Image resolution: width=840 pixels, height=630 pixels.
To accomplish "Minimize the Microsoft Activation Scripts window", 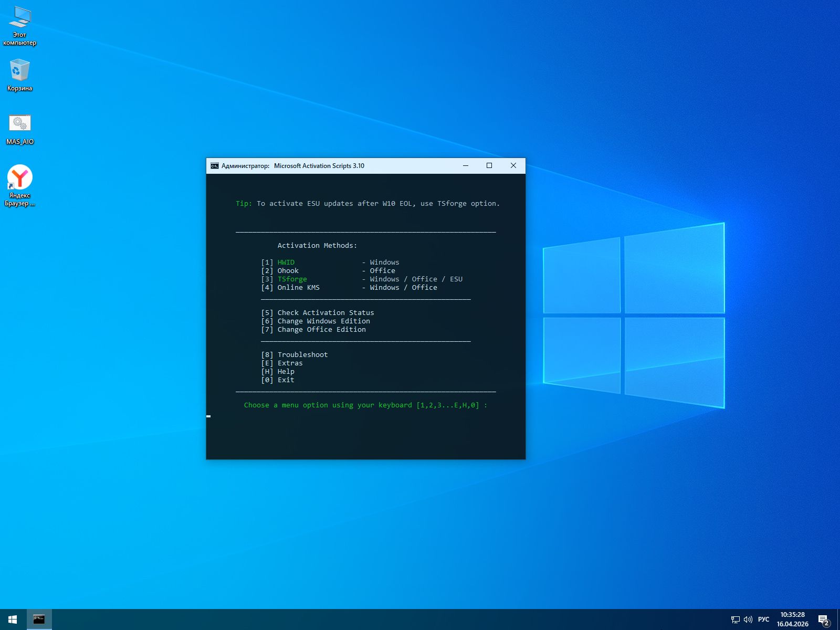I will click(465, 166).
